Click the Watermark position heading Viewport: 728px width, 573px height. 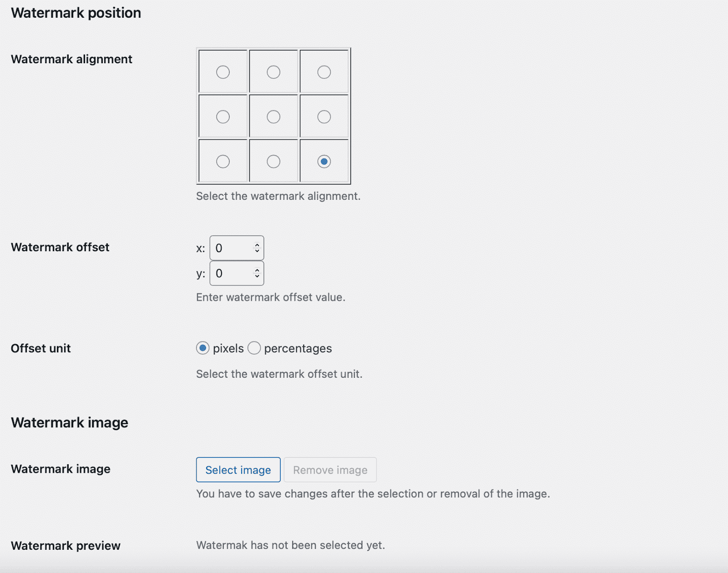(76, 13)
